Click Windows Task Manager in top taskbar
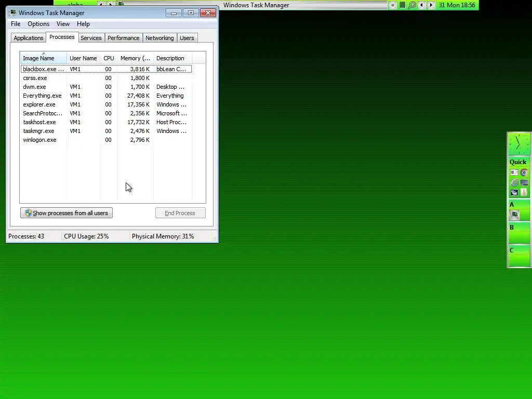Viewport: 532px width, 399px height. [x=256, y=5]
